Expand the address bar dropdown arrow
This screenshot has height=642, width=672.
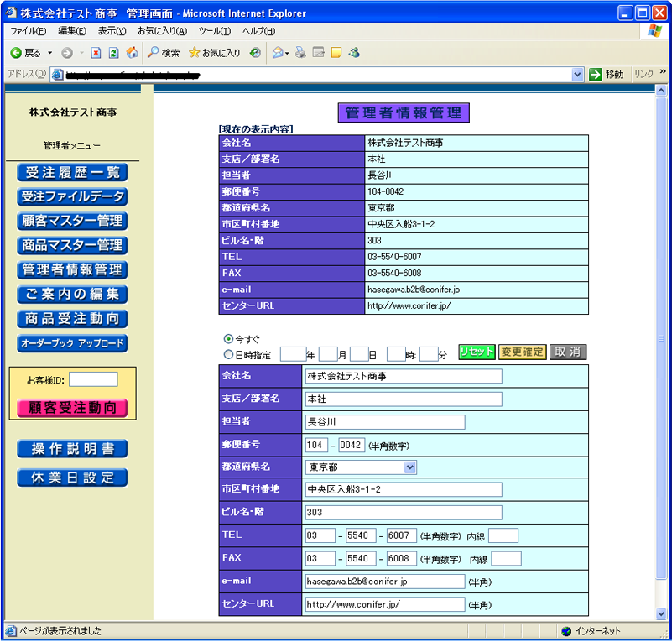tap(577, 75)
